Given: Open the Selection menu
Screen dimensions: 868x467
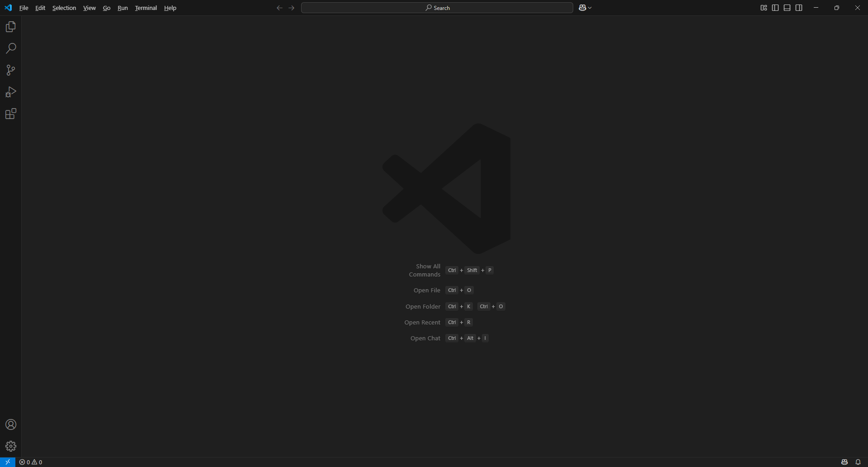Looking at the screenshot, I should tap(64, 8).
